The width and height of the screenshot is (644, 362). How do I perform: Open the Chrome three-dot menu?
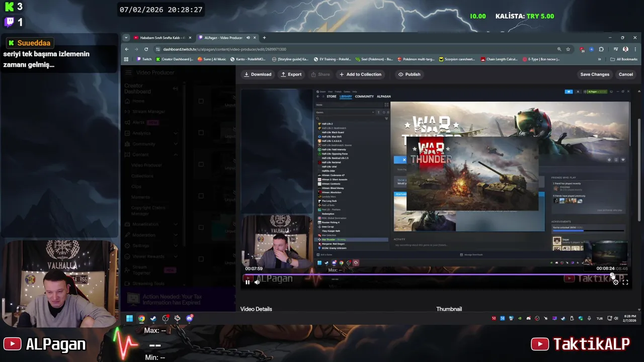[635, 49]
